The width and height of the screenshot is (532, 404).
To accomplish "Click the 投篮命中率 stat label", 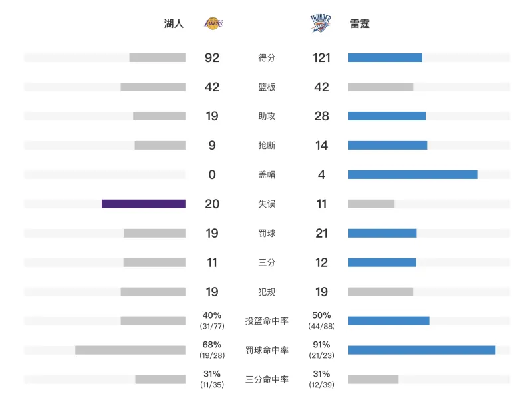I will 267,321.
